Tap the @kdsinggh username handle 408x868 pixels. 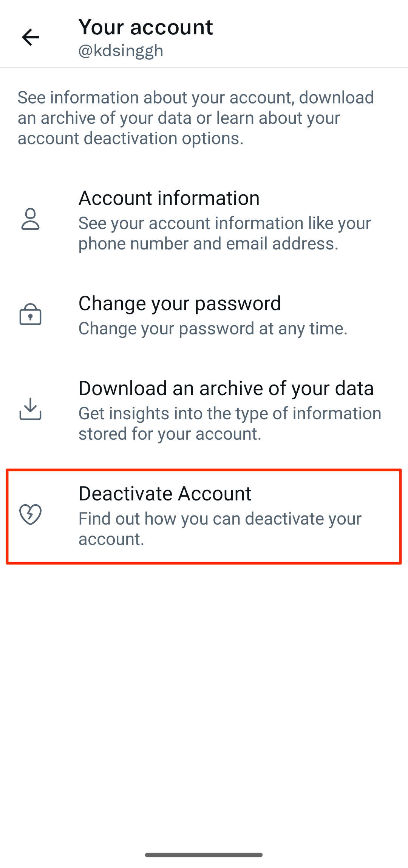point(121,51)
